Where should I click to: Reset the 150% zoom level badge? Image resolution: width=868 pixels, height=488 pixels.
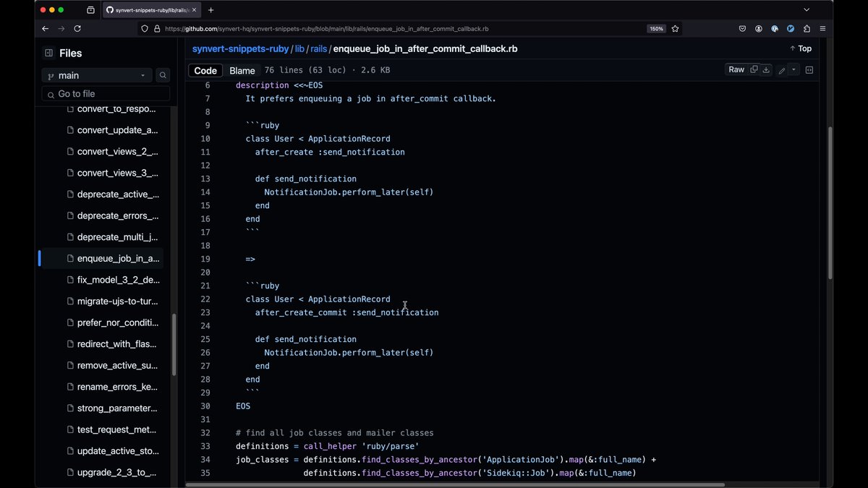(x=656, y=29)
